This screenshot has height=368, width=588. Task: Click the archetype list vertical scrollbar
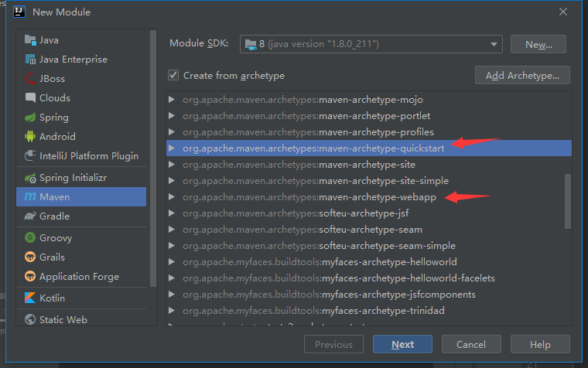(x=569, y=199)
